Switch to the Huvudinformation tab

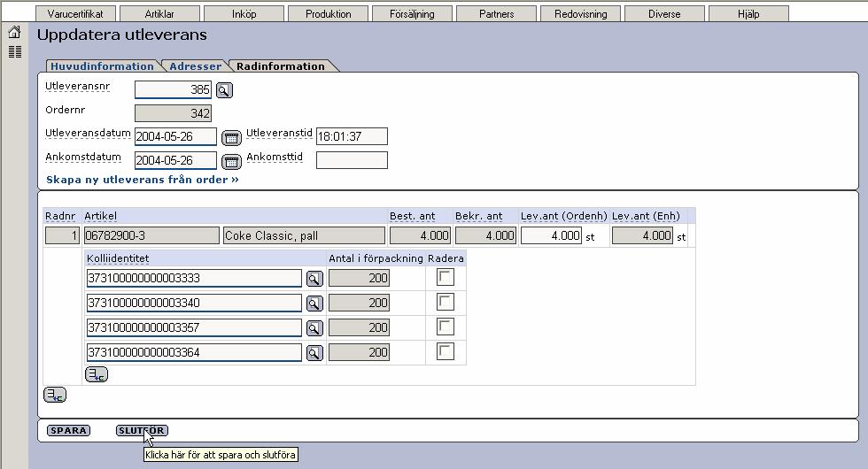coord(103,66)
